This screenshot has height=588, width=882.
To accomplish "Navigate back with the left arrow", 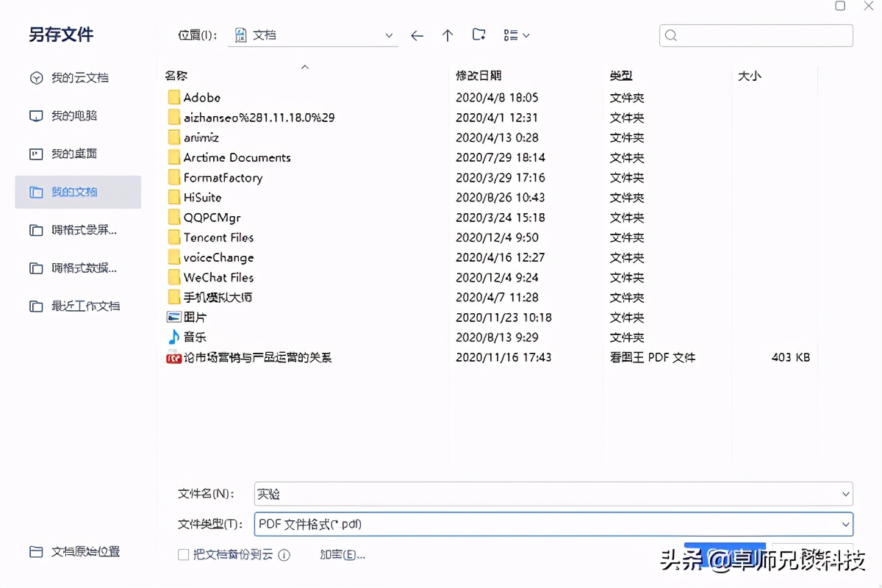I will click(x=417, y=35).
